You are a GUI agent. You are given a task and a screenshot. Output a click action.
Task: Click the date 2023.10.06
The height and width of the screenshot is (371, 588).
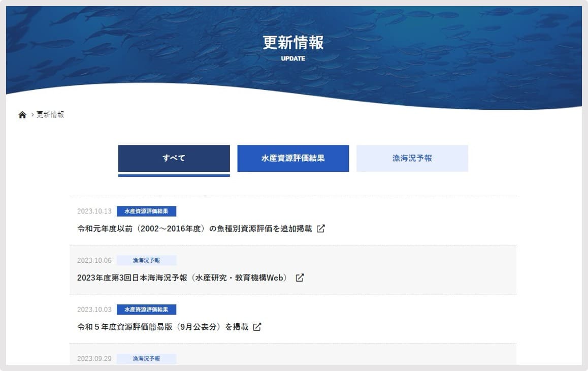point(94,261)
